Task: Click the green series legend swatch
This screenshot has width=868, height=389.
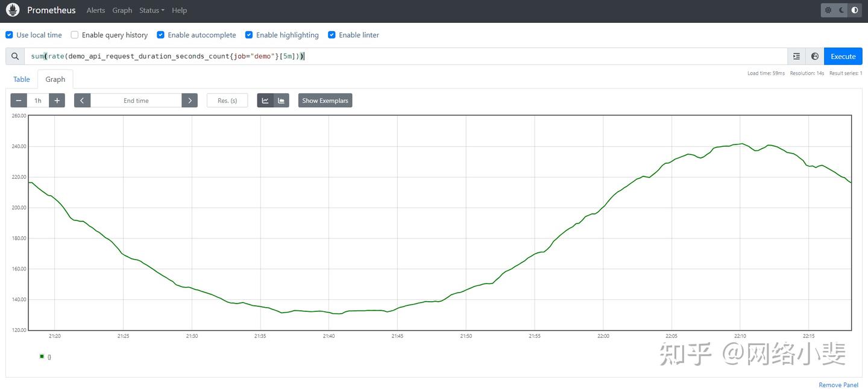Action: 42,356
